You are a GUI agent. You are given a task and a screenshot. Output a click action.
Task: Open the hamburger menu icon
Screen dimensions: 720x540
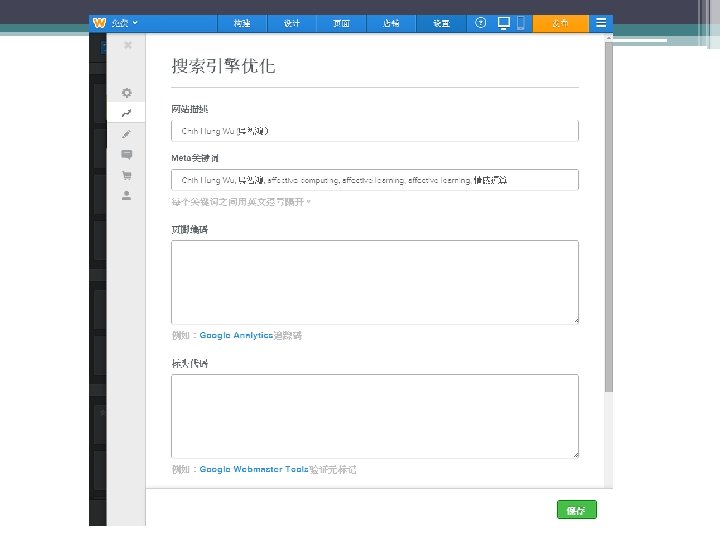tap(601, 23)
